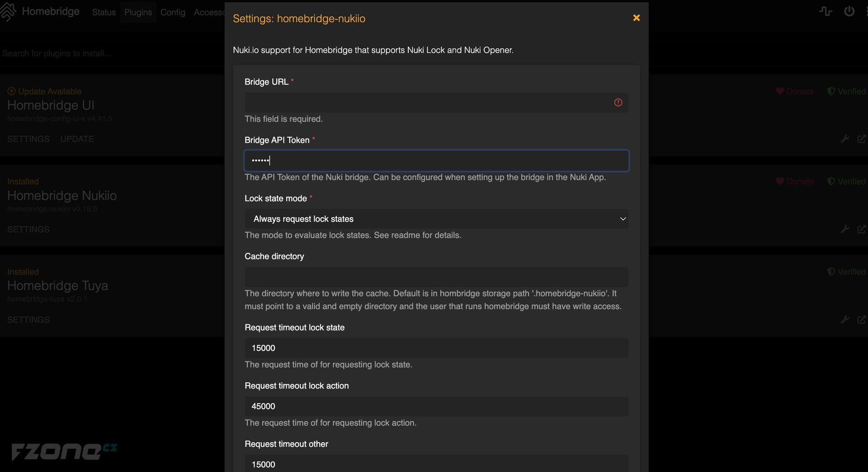Click Verified badge for Homebridge Tuya
This screenshot has width=868, height=472.
coord(846,271)
